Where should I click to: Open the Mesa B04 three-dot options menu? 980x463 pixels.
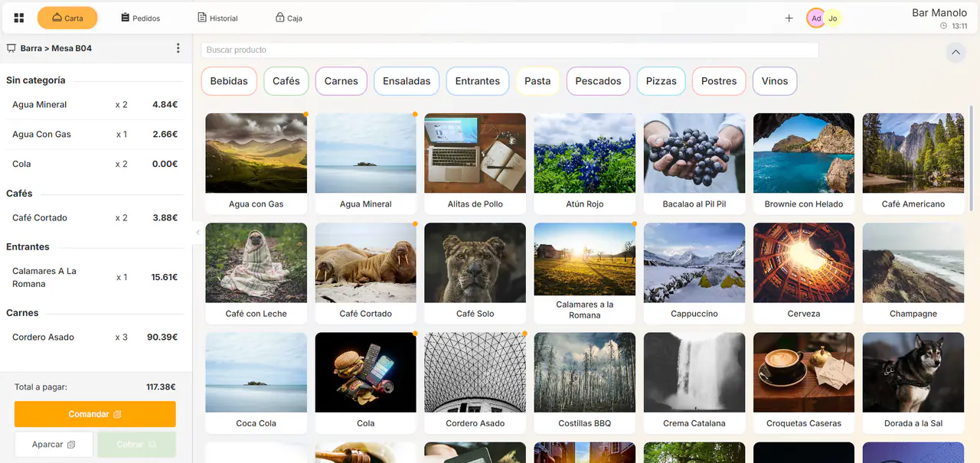tap(178, 48)
